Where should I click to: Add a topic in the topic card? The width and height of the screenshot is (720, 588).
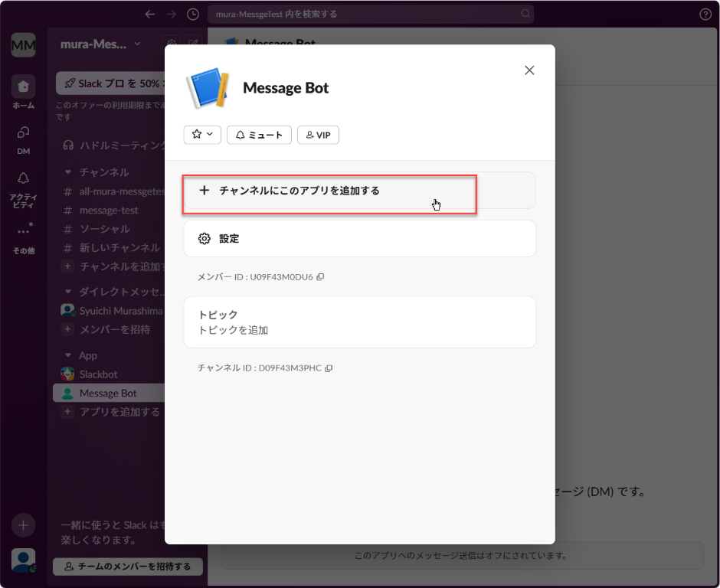(359, 322)
